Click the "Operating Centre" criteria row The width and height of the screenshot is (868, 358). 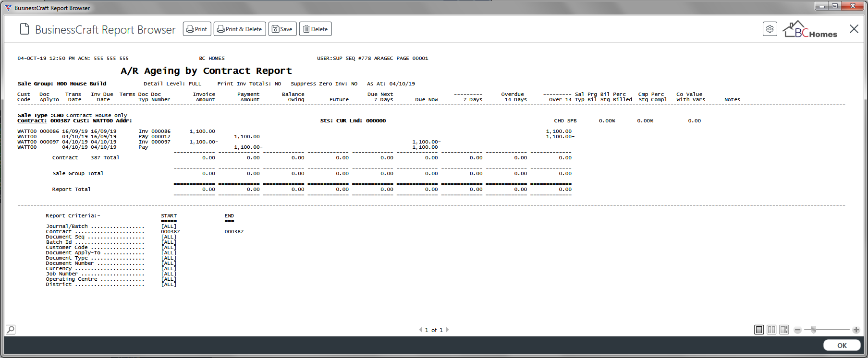[111, 279]
